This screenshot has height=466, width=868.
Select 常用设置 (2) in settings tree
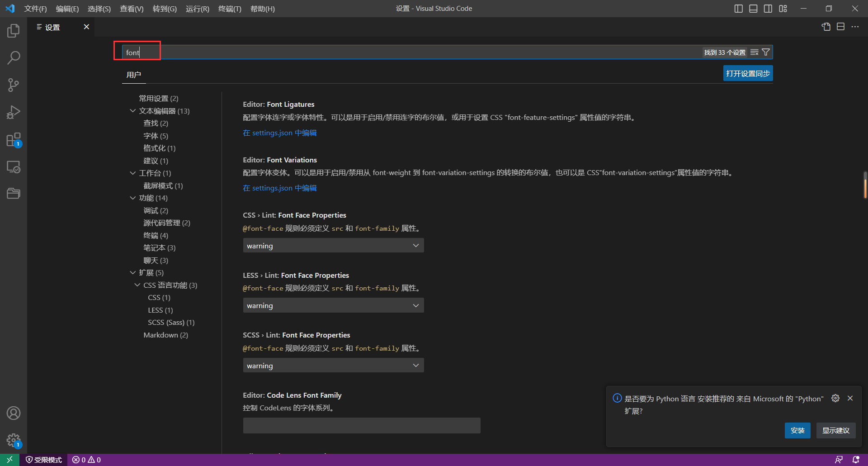(159, 98)
